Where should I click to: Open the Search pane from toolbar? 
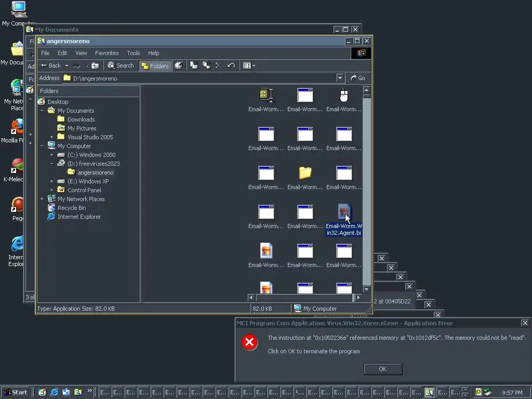[x=121, y=65]
